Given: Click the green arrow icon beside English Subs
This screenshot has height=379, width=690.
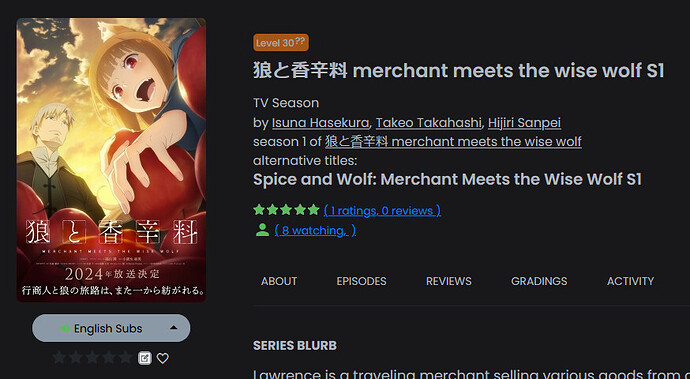Looking at the screenshot, I should tap(65, 328).
